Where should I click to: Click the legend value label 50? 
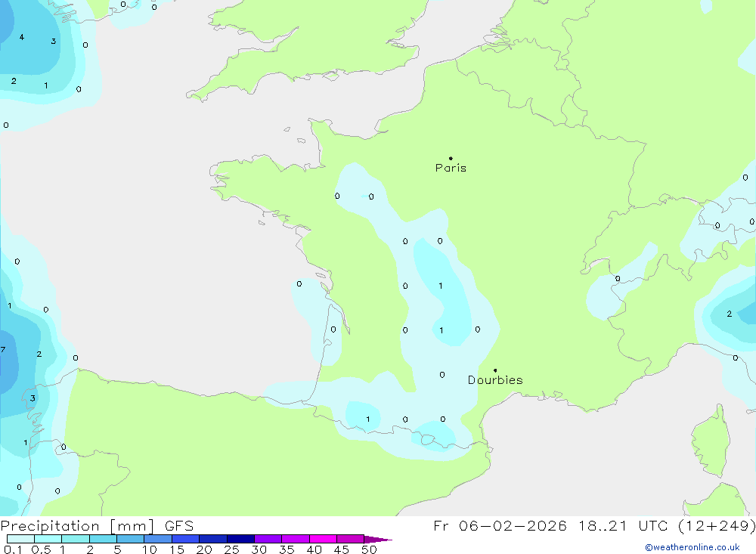[369, 549]
